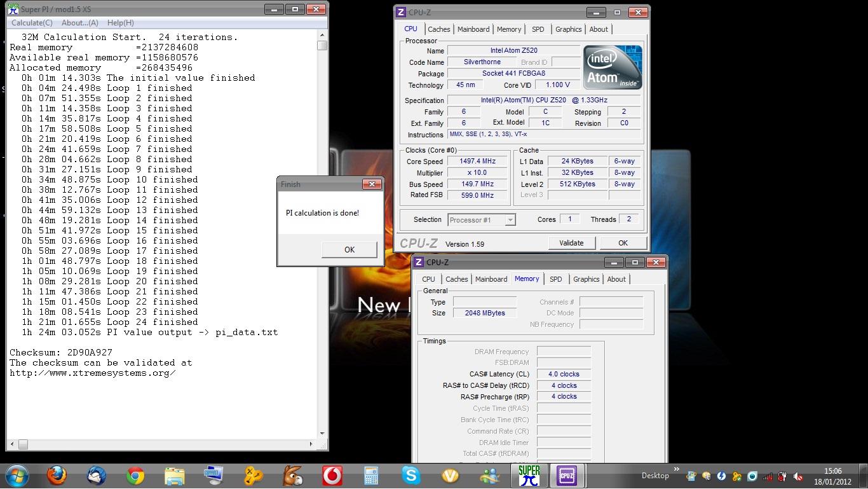Open the Calculator from the taskbar
Viewport: 868px width, 489px height.
point(371,476)
